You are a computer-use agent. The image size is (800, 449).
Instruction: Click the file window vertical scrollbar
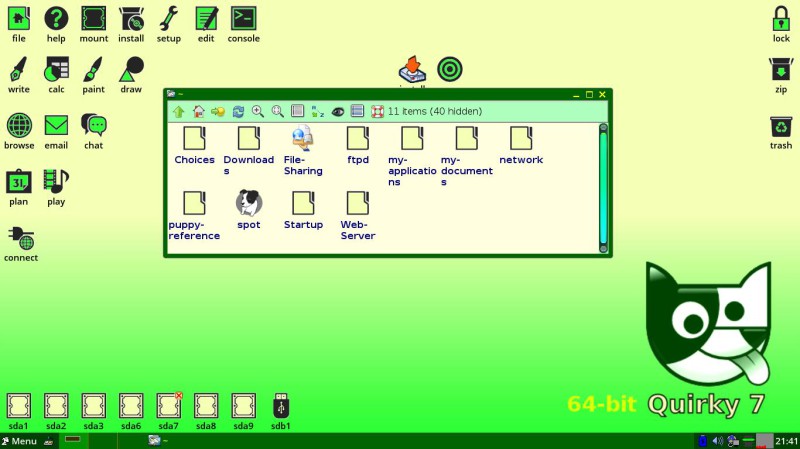tap(603, 188)
